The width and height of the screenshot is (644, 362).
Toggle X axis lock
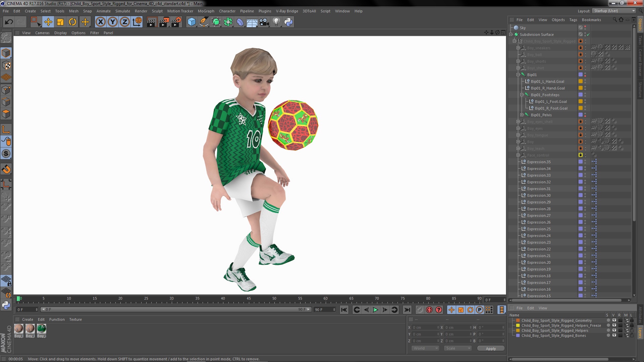[100, 22]
